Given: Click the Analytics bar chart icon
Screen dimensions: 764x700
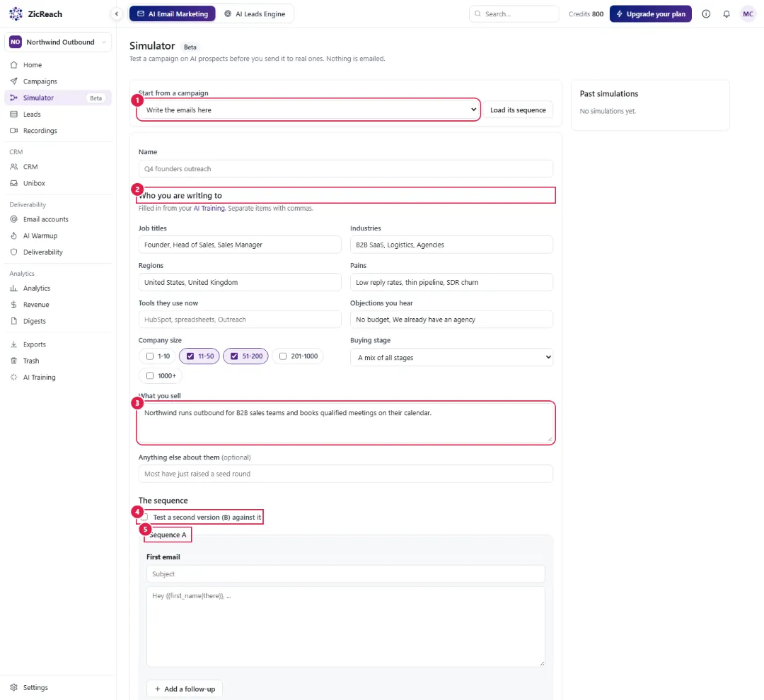Looking at the screenshot, I should (13, 288).
